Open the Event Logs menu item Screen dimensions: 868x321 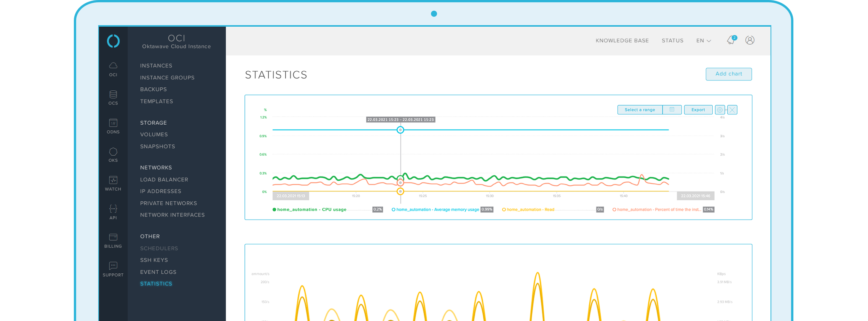pos(158,272)
